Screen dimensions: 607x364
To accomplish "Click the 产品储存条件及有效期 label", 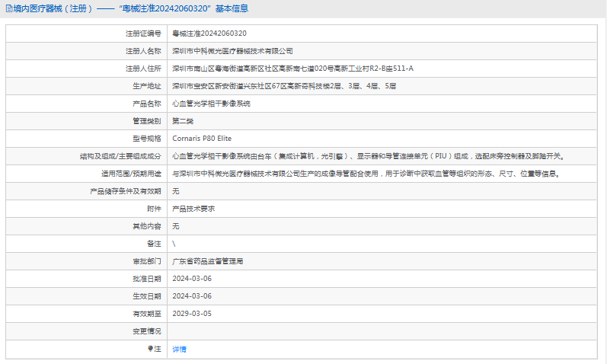I will pos(126,191).
